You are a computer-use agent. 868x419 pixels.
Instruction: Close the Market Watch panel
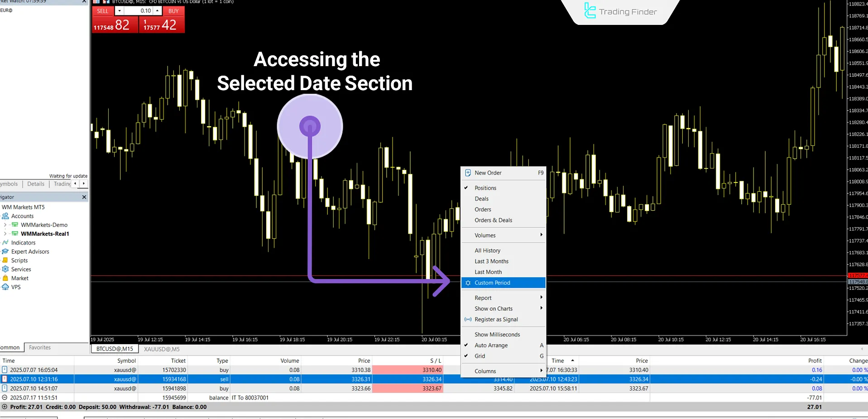click(x=84, y=2)
